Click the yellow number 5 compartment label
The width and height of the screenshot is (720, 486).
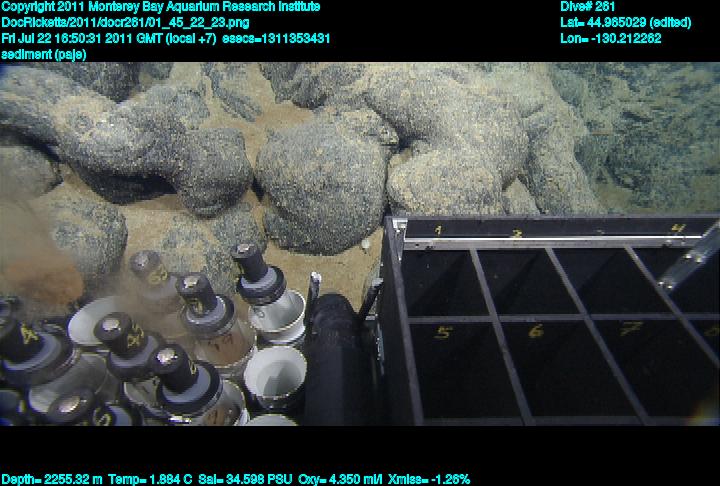[444, 333]
